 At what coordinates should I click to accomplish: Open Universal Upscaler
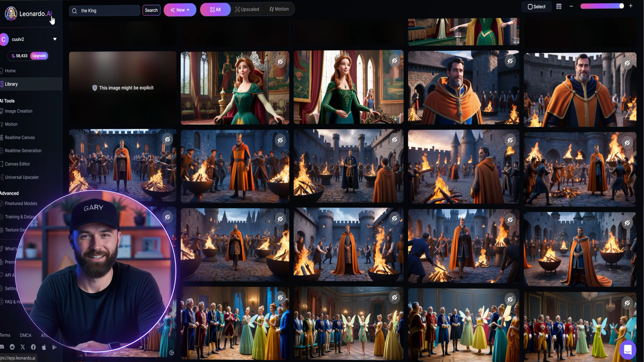pos(22,177)
